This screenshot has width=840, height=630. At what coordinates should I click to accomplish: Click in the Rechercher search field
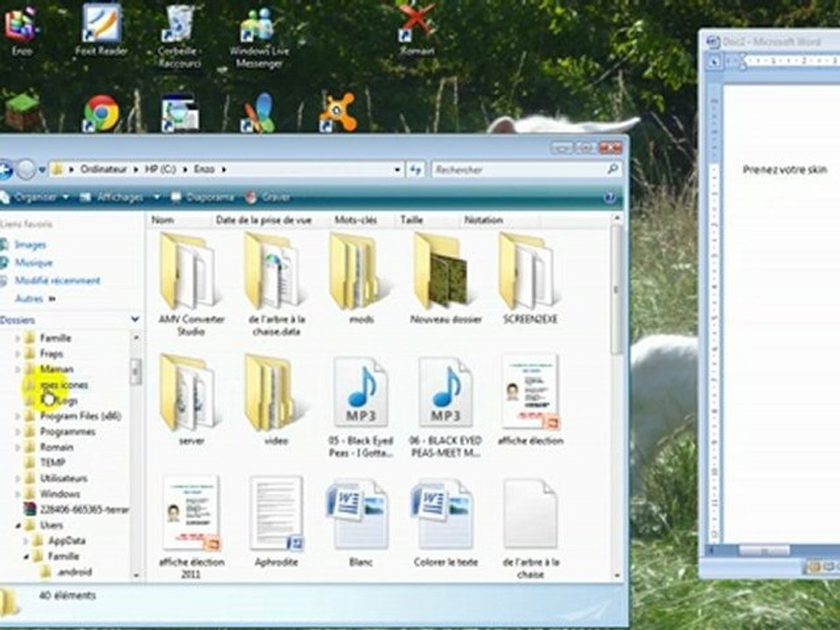[x=519, y=170]
